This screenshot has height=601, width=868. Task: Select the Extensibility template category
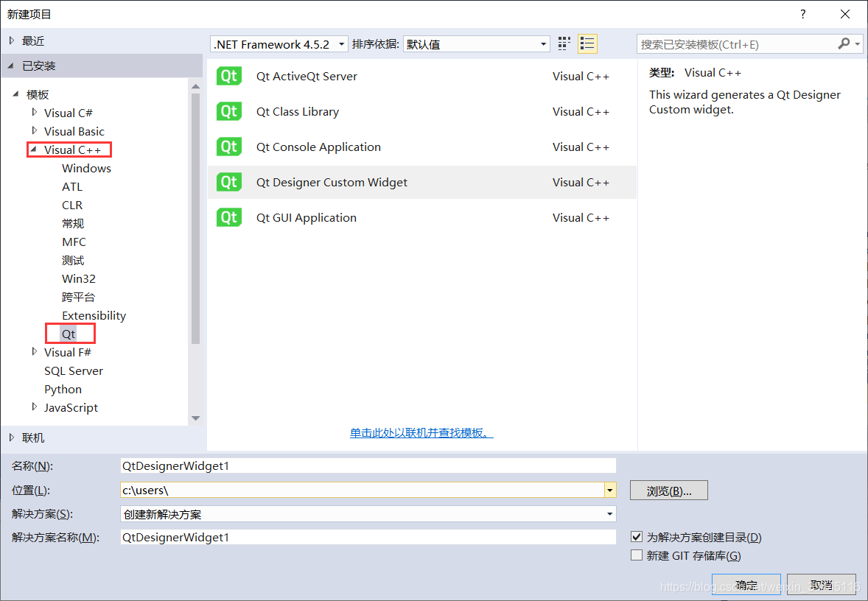pos(94,315)
